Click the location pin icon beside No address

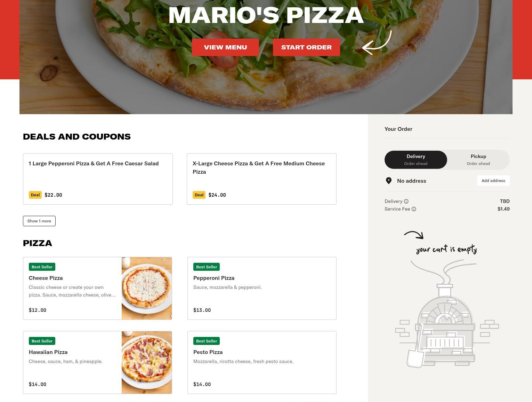click(x=389, y=181)
